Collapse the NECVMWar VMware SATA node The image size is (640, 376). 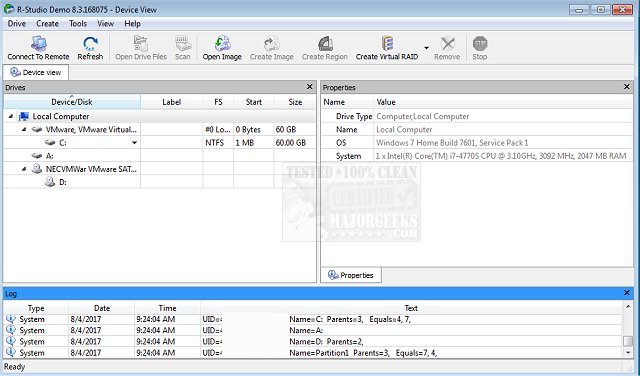pos(24,169)
